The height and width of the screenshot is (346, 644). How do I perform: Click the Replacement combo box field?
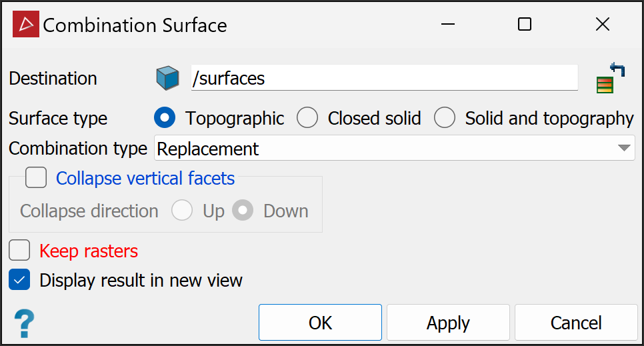coord(394,148)
